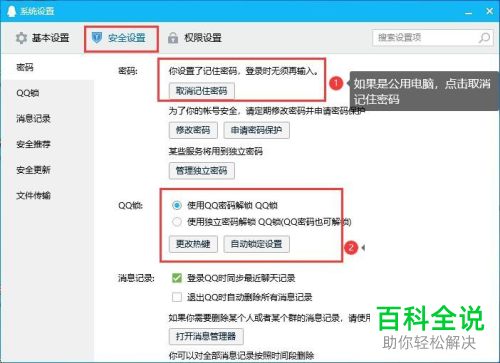This screenshot has height=363, width=500.
Task: Click the 取消记住密码 button
Action: pos(202,91)
